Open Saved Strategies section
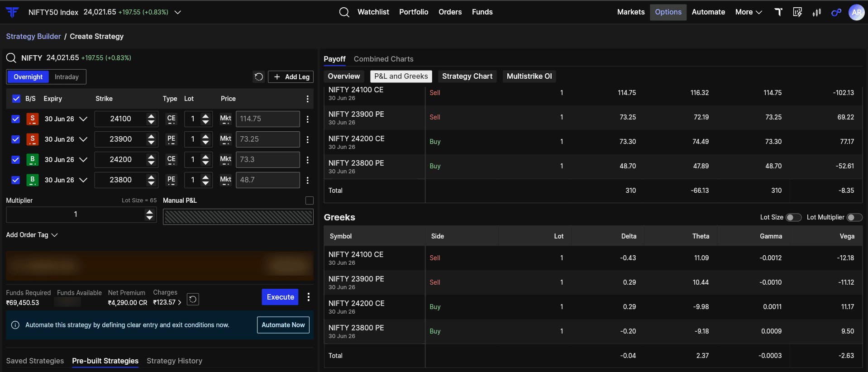Screen dimensions: 868x372 tap(35, 361)
